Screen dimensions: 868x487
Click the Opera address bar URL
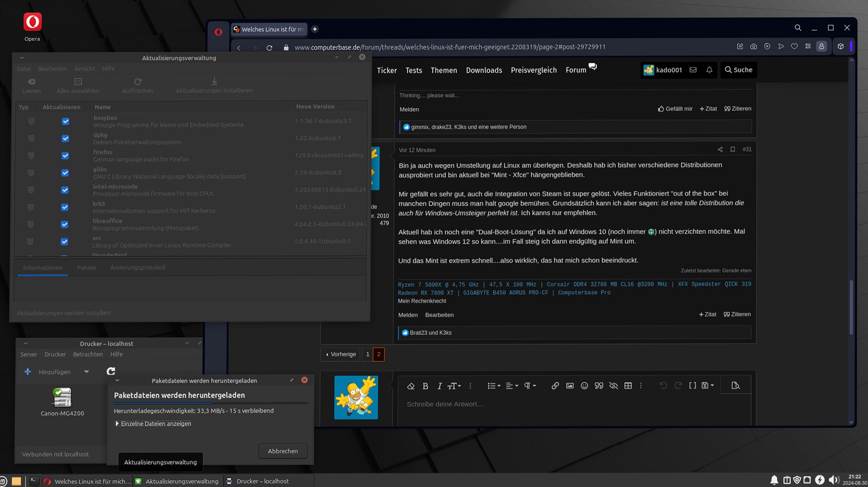450,47
